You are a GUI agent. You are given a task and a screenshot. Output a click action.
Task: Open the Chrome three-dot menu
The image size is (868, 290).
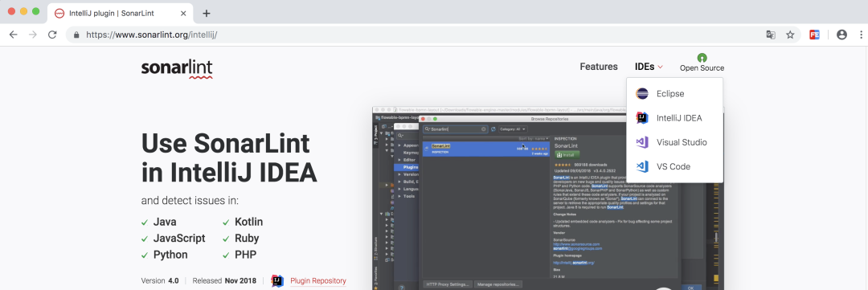[861, 35]
